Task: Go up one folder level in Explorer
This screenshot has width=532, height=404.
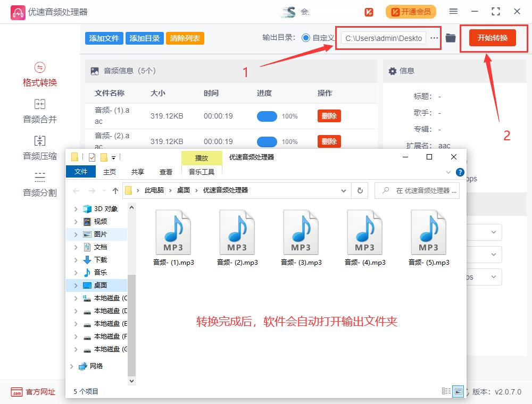Action: pyautogui.click(x=115, y=191)
